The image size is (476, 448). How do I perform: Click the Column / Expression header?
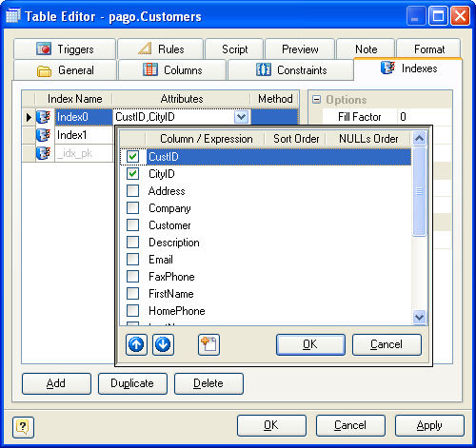tap(206, 139)
